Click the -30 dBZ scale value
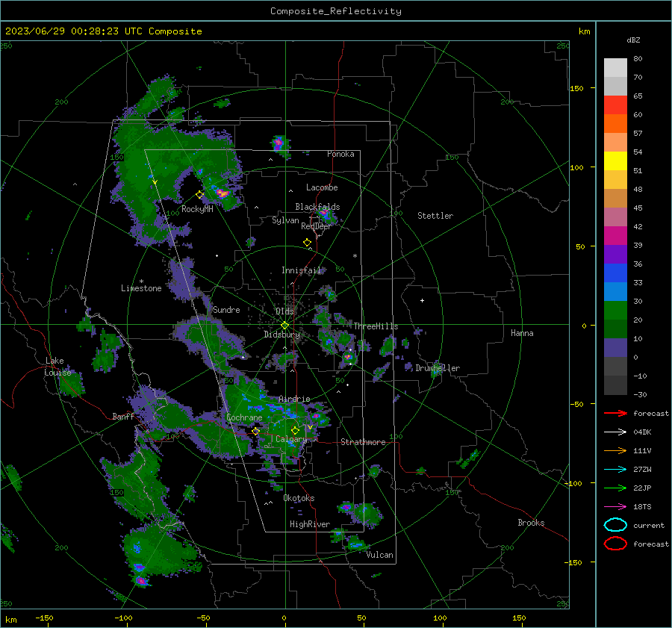Viewport: 672px width, 628px height. pos(641,394)
